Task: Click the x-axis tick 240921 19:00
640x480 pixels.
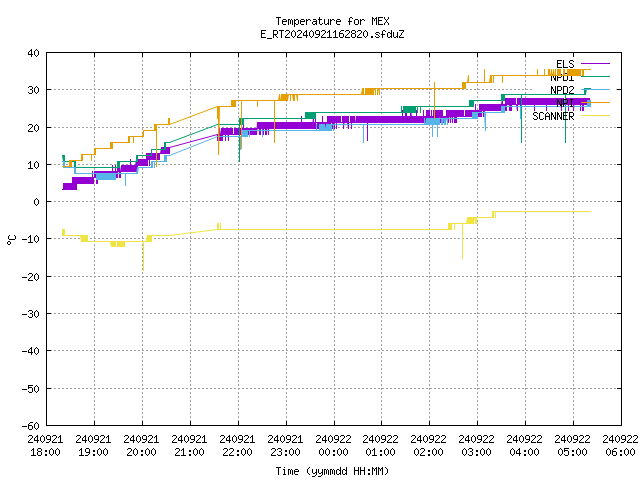Action: (x=93, y=446)
